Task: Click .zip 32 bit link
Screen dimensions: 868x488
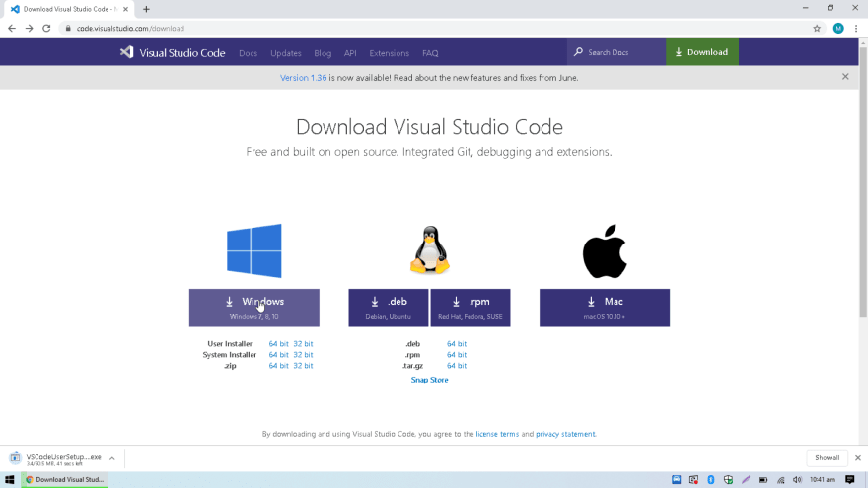Action: pos(303,366)
